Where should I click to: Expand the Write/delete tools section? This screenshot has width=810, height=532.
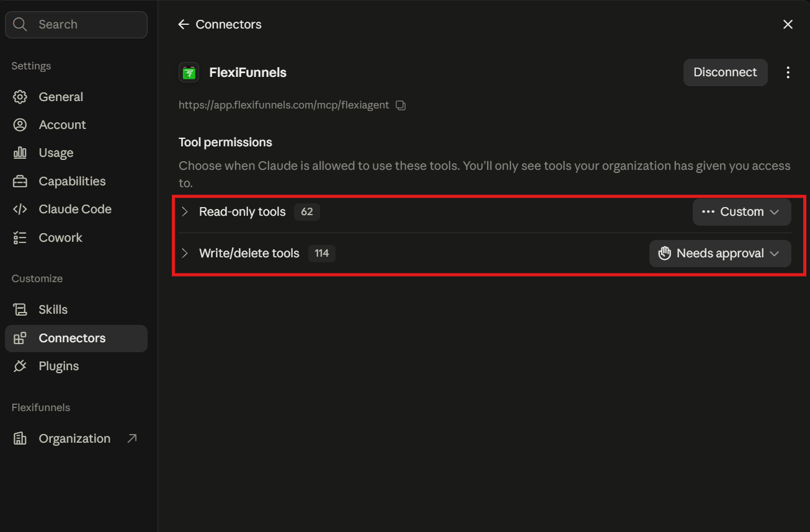pos(185,254)
